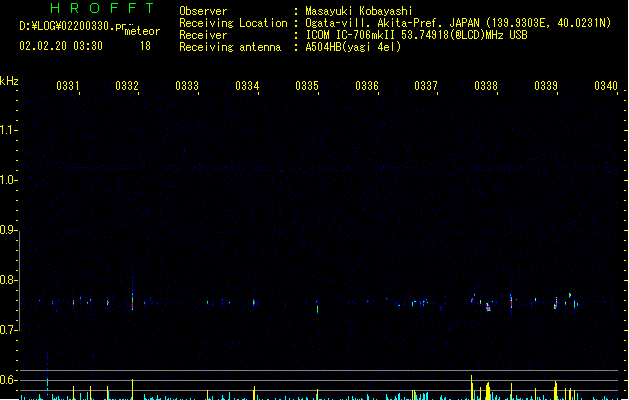The image size is (629, 400).
Task: Click the Receiving antenna label
Action: [230, 47]
